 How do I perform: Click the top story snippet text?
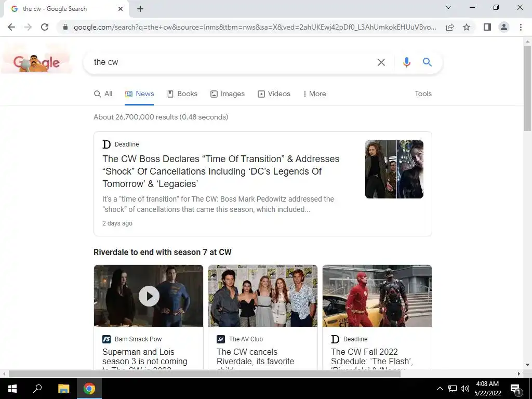coord(218,204)
